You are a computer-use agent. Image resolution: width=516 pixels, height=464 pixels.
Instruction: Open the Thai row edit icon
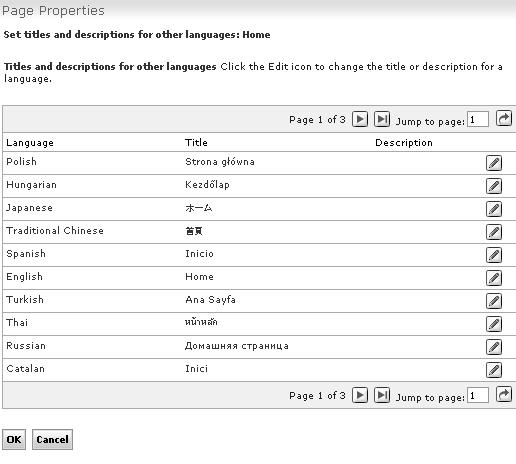(494, 324)
